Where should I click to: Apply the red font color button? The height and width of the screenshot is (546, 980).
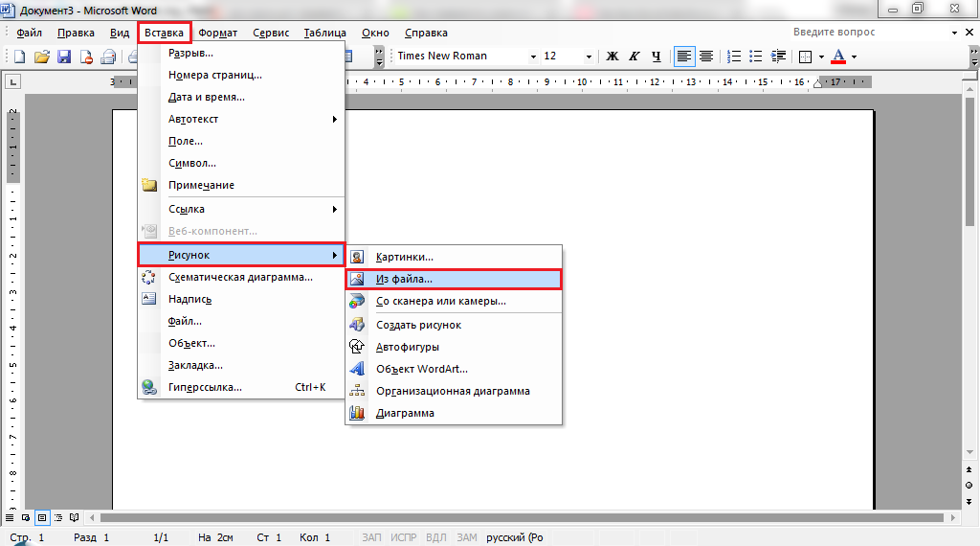coord(838,57)
